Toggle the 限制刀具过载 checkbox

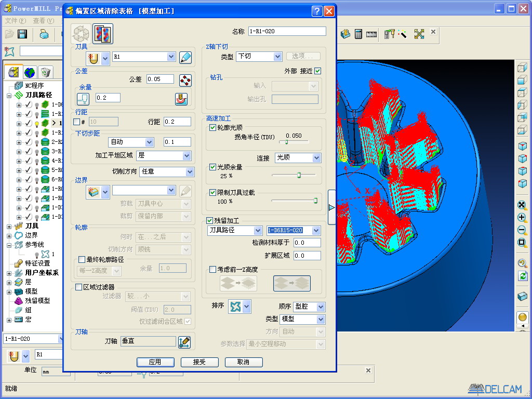tap(212, 192)
